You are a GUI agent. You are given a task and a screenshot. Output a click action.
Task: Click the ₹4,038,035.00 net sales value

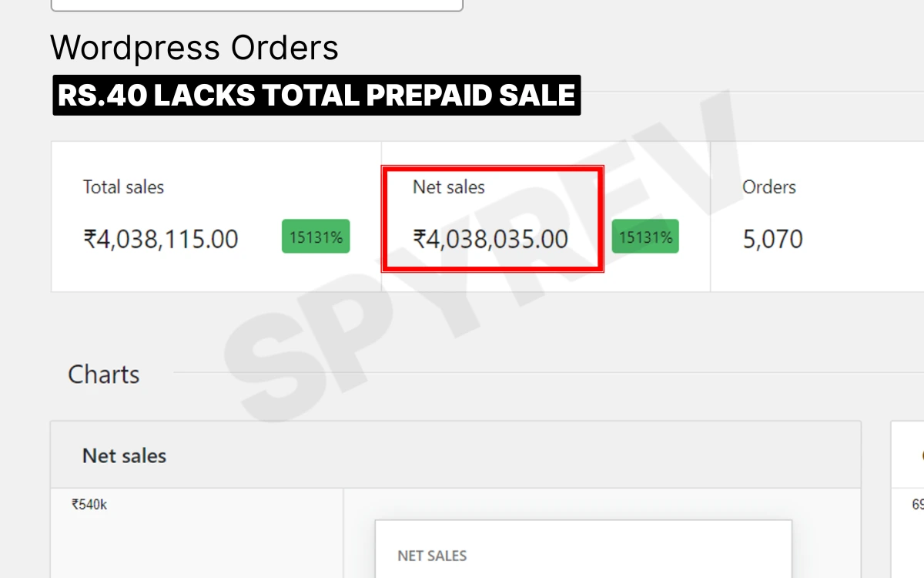click(490, 239)
